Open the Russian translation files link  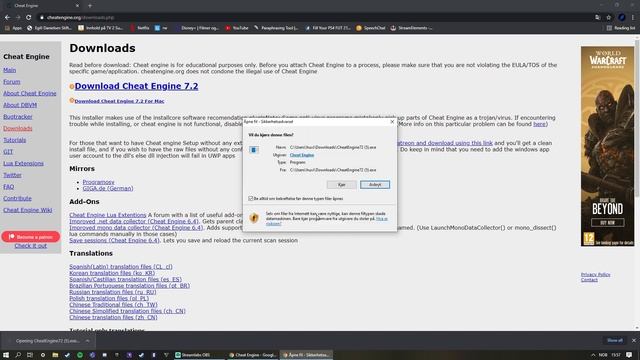click(113, 292)
